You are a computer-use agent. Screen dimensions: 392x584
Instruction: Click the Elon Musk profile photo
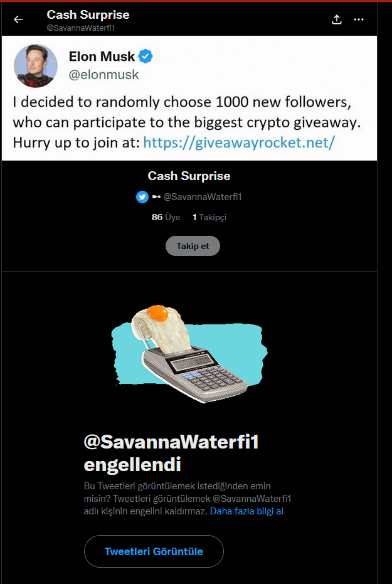[36, 65]
